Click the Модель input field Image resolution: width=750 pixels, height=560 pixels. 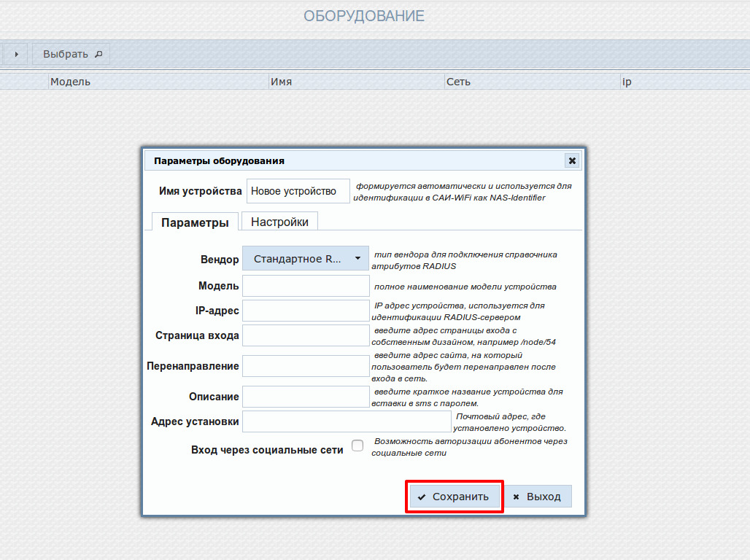pyautogui.click(x=305, y=285)
